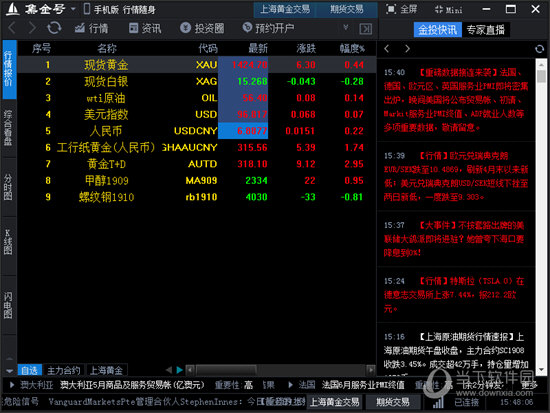Select the 螺纹钢1910 row
This screenshot has height=413, width=550.
click(x=196, y=197)
